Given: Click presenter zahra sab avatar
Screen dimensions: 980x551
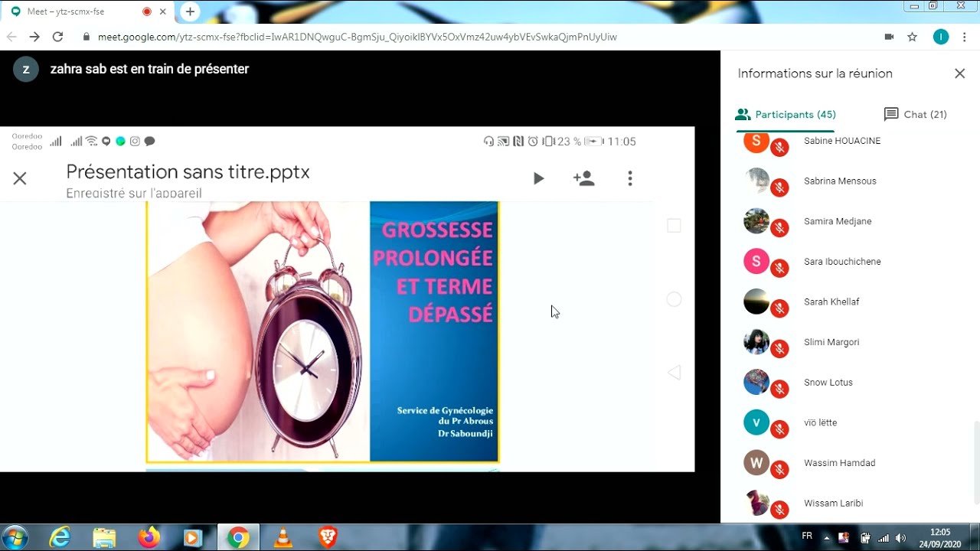Looking at the screenshot, I should click(26, 69).
